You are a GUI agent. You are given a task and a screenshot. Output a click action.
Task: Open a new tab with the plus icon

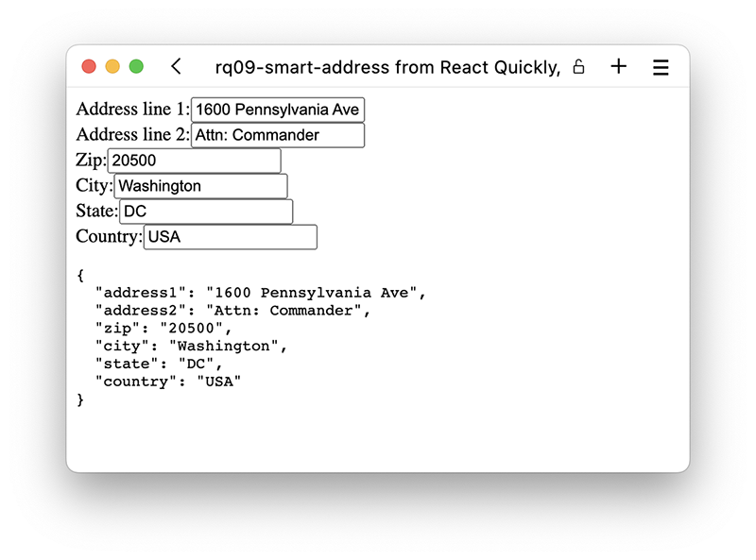pos(618,66)
